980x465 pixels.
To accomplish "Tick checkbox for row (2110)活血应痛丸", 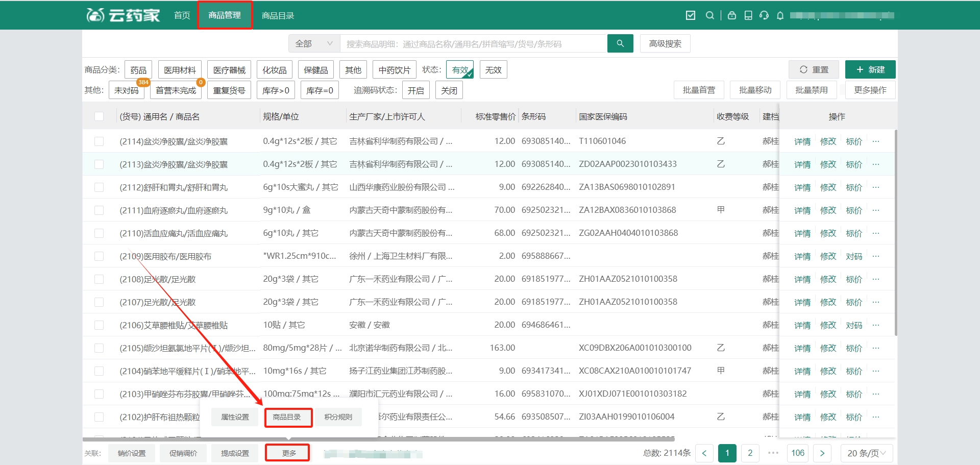I will point(99,233).
